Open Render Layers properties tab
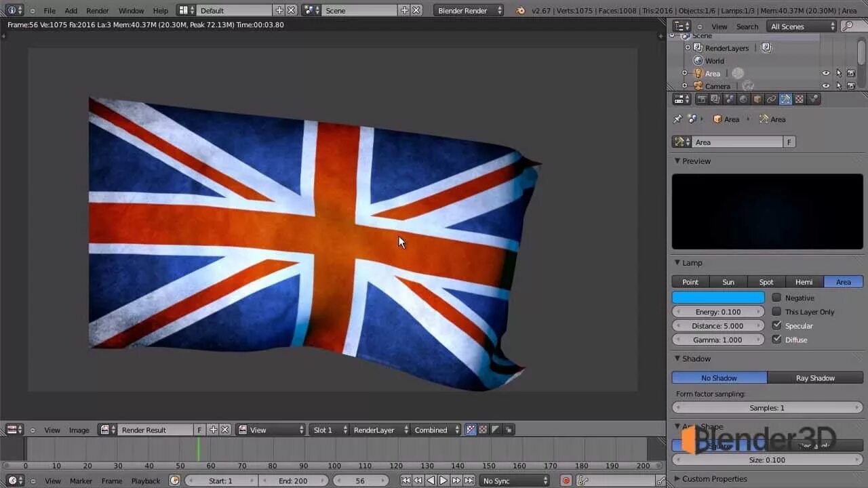 coord(715,99)
